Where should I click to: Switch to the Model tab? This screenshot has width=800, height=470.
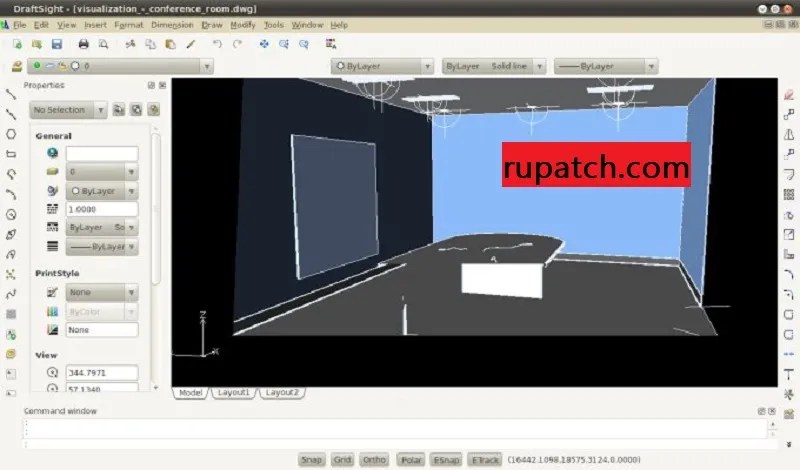point(190,393)
